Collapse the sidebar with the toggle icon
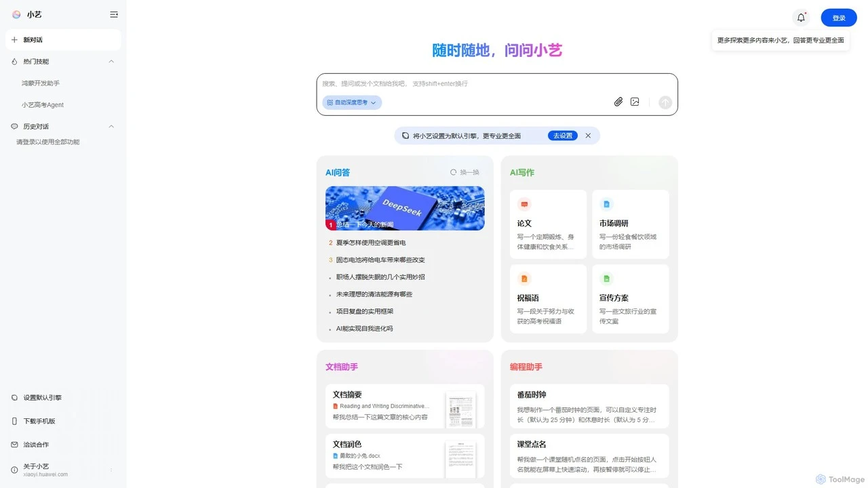868x488 pixels. (114, 14)
